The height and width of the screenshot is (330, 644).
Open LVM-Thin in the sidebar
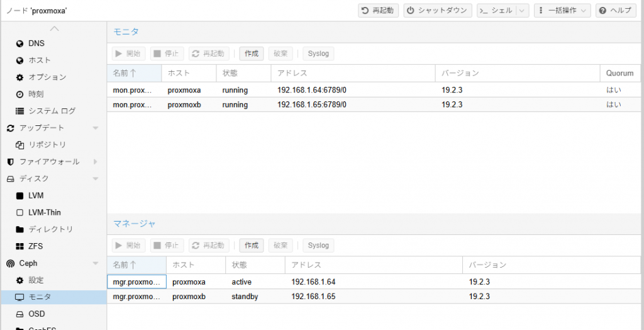click(x=44, y=213)
